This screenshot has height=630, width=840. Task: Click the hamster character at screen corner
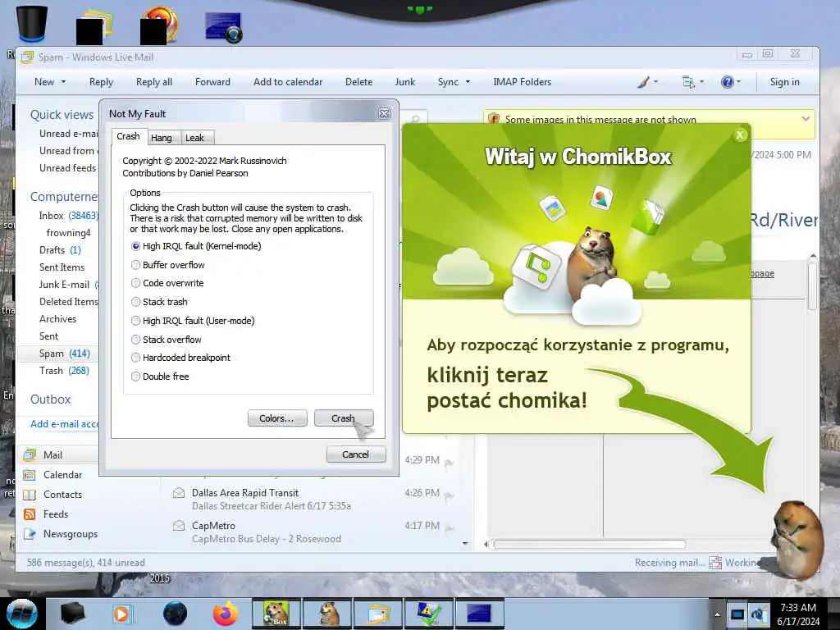point(797,538)
